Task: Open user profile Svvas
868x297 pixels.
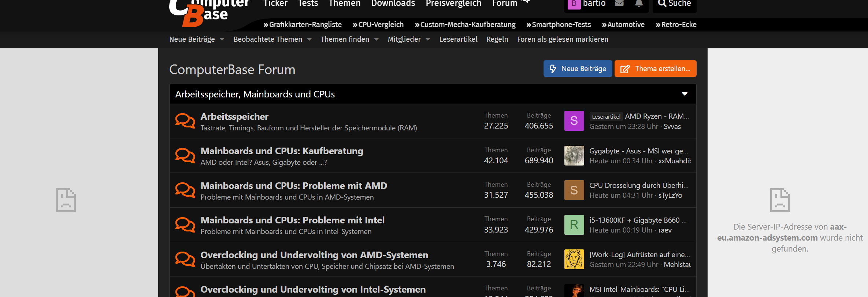Action: [x=672, y=126]
